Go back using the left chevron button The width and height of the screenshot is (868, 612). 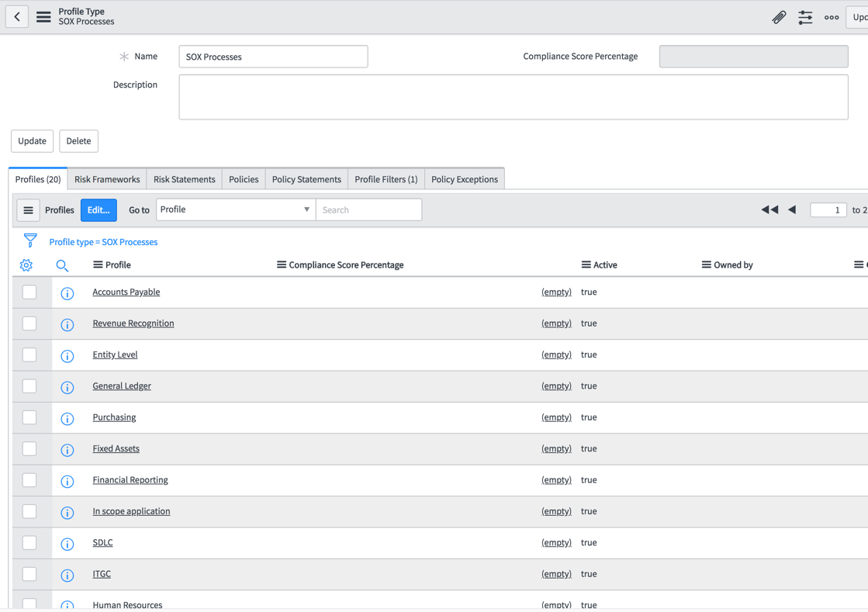coord(17,16)
